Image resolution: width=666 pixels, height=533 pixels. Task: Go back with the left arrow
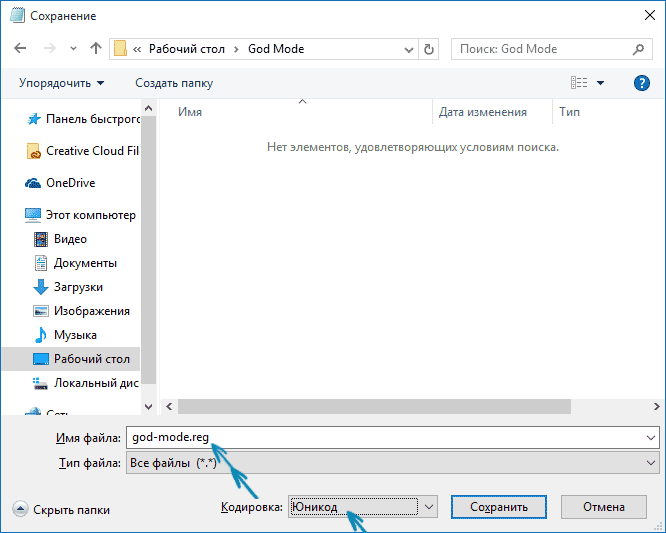(x=20, y=48)
